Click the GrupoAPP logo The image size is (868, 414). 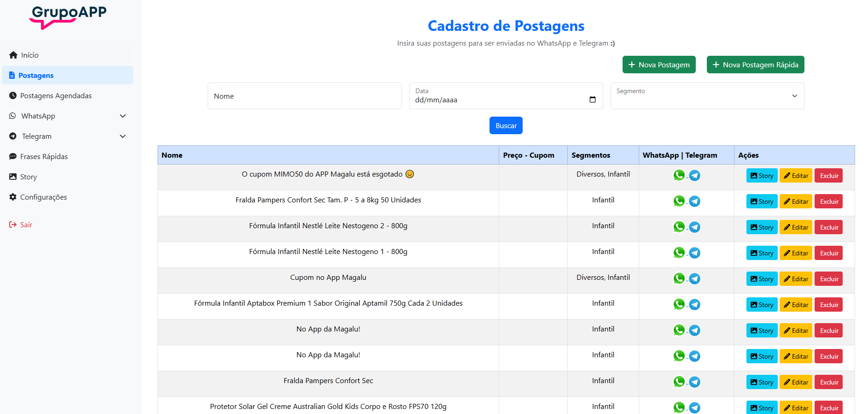point(68,17)
